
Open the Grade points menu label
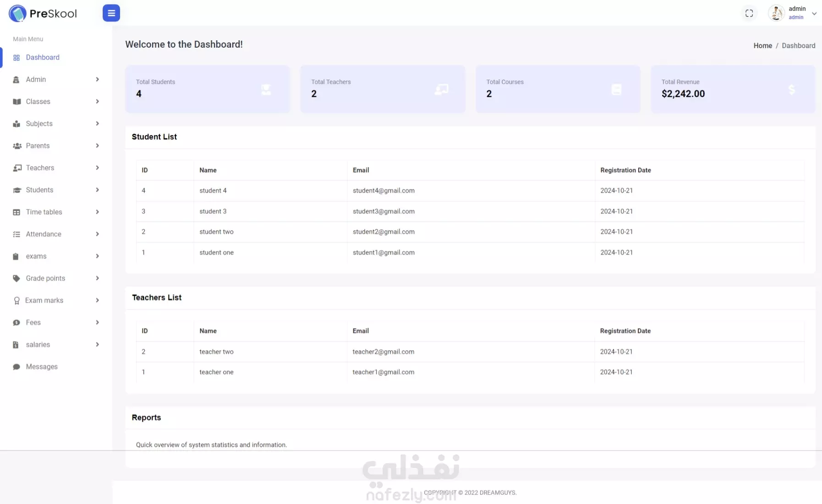45,278
